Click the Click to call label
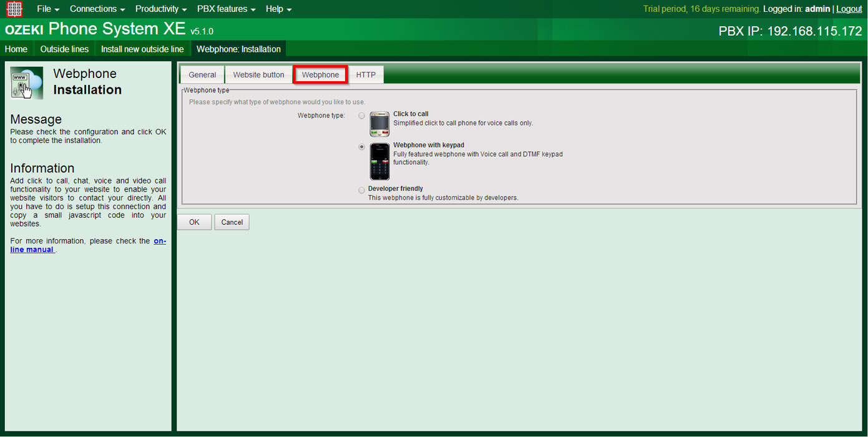This screenshot has width=868, height=437. [x=411, y=114]
